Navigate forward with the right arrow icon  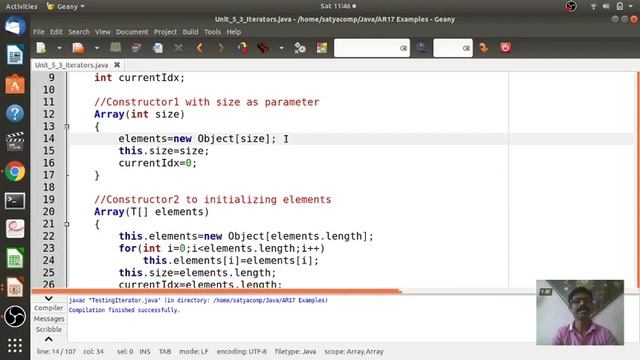tap(221, 48)
